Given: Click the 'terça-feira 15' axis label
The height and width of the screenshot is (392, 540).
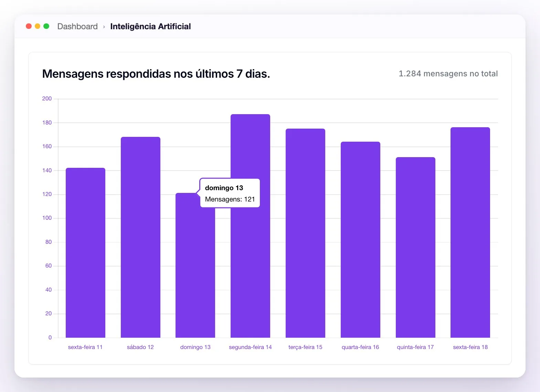Looking at the screenshot, I should click(305, 347).
